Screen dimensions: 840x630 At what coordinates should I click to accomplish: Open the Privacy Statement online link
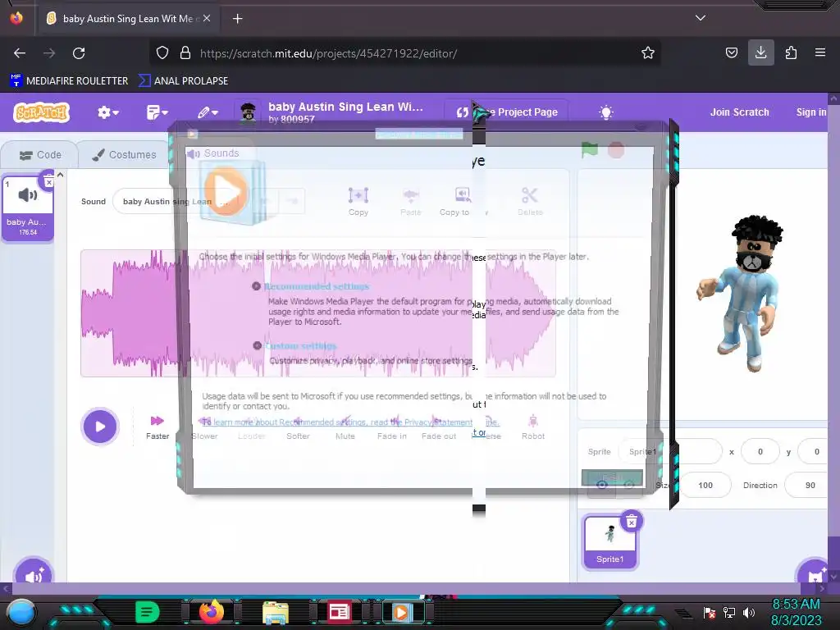(x=350, y=422)
